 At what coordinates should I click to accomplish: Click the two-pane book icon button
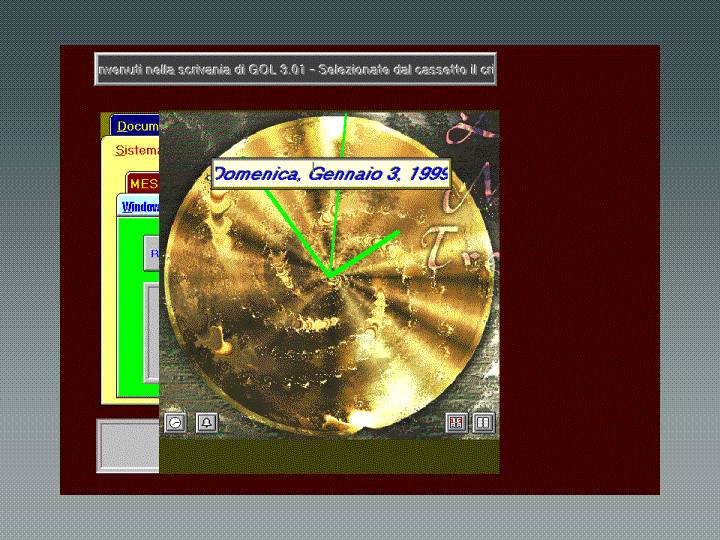[484, 423]
